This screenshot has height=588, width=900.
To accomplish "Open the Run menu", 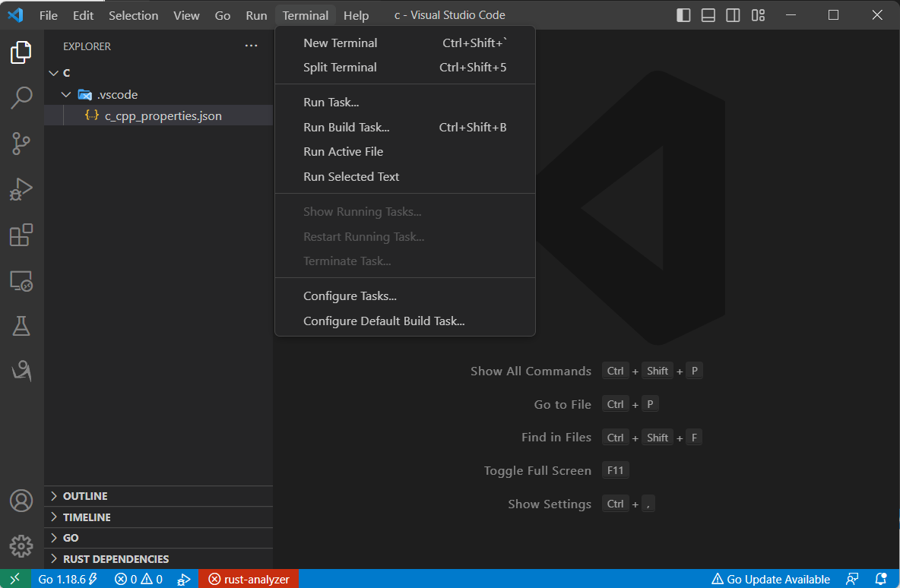I will pyautogui.click(x=257, y=15).
